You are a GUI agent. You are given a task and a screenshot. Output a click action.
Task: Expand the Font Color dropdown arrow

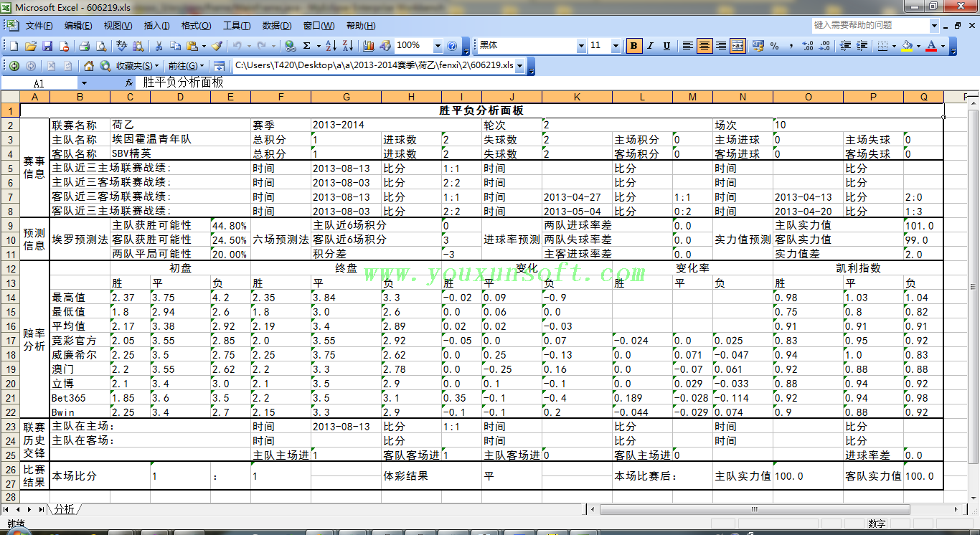click(943, 46)
